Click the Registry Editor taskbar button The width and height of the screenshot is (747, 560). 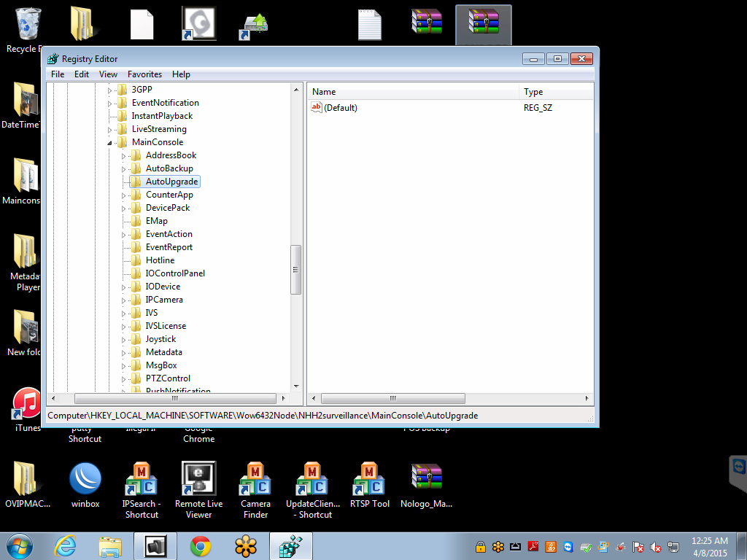[290, 546]
